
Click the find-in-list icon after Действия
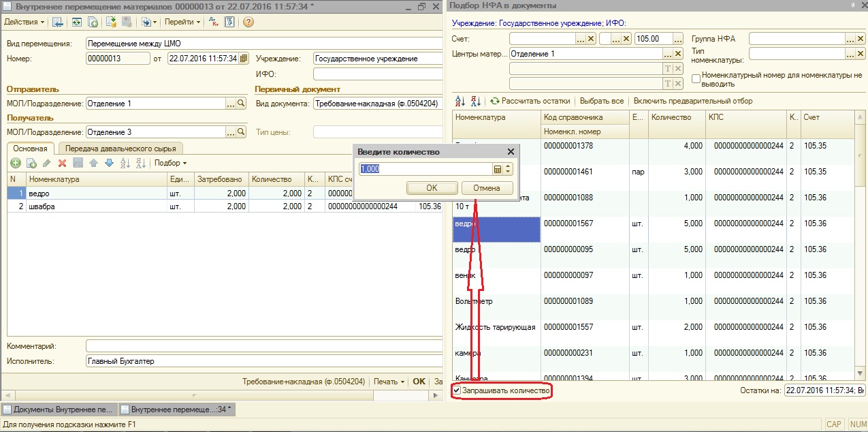(58, 22)
